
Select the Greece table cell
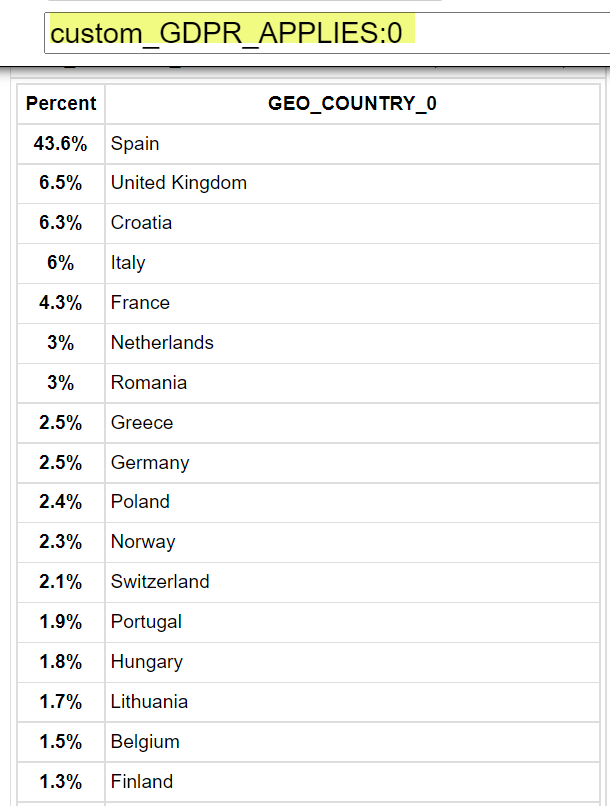(352, 423)
